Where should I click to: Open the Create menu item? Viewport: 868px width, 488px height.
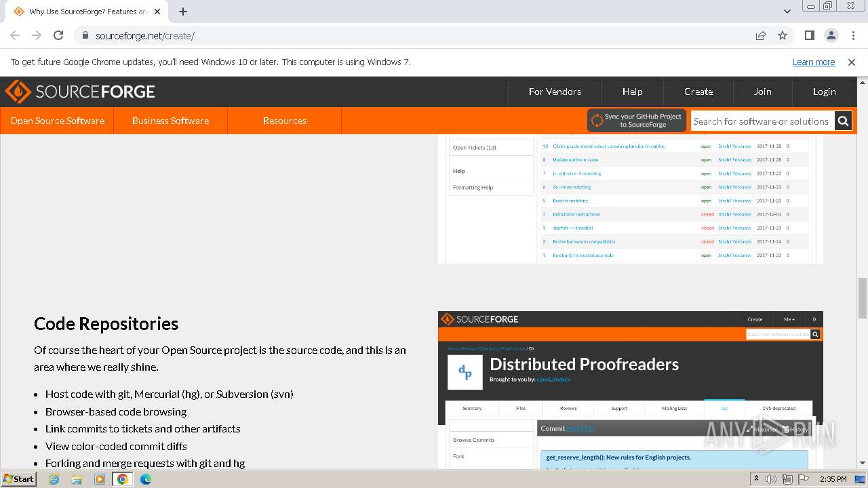698,91
